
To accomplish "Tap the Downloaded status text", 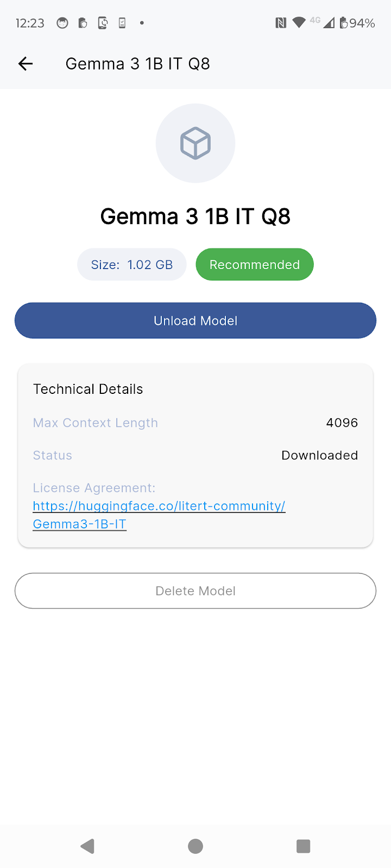I will coord(320,455).
